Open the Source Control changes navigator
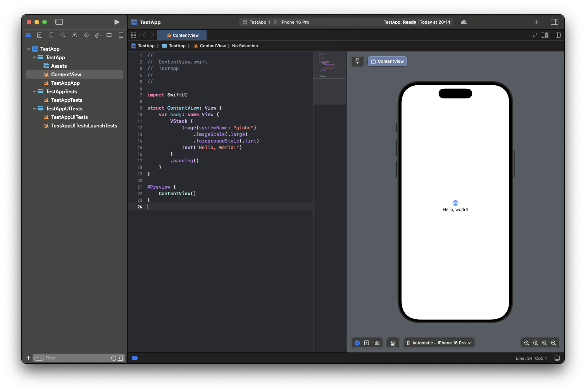 click(x=40, y=35)
